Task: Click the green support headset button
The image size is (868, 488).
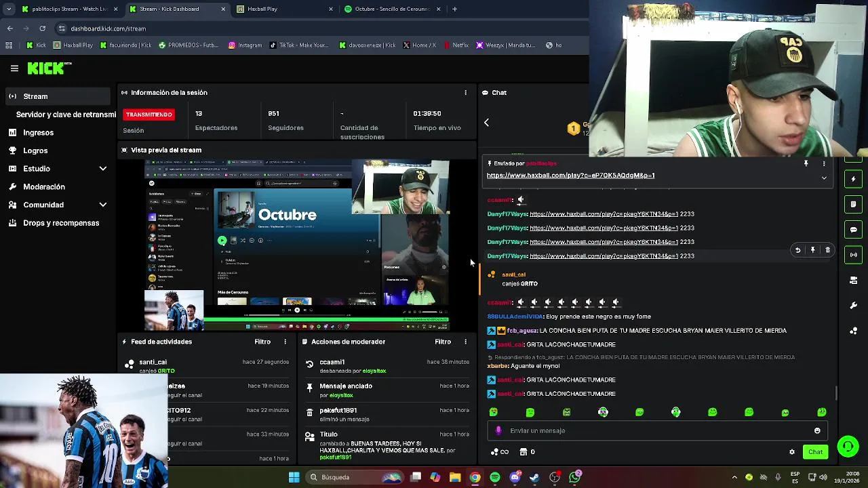Action: click(x=848, y=447)
